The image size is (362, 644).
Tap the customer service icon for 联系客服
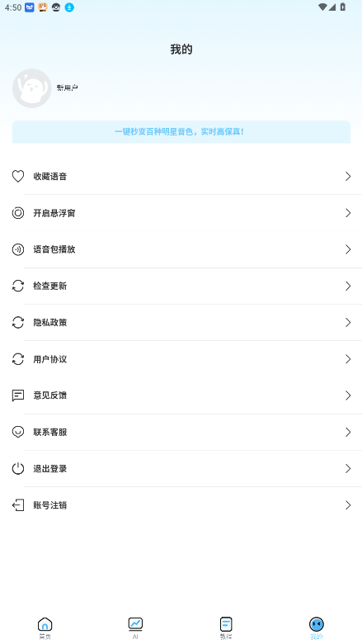17,432
